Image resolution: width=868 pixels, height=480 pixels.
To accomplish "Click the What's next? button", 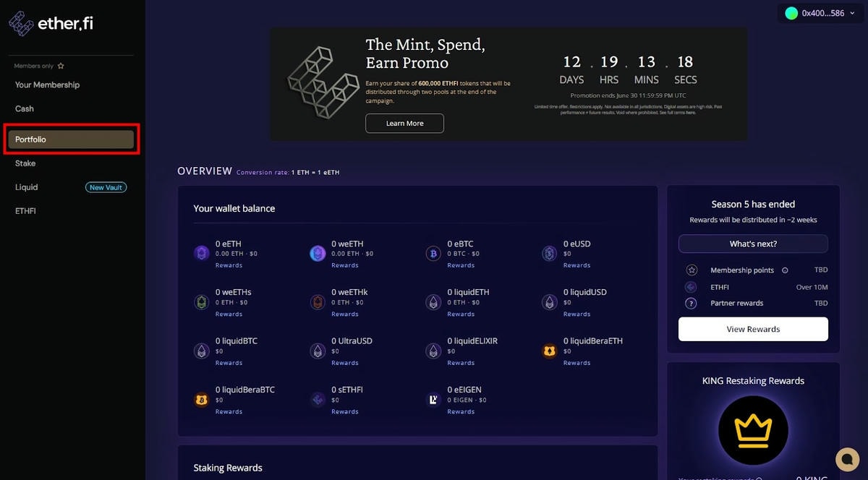I will pos(753,244).
